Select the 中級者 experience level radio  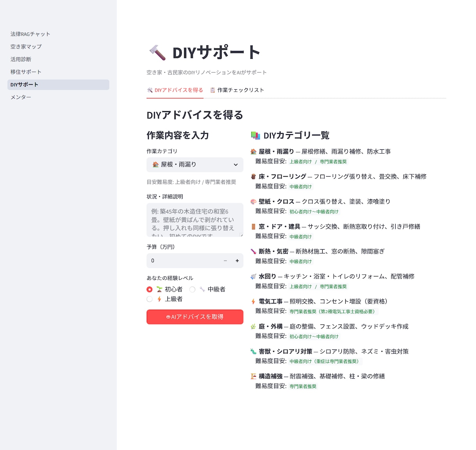click(192, 289)
